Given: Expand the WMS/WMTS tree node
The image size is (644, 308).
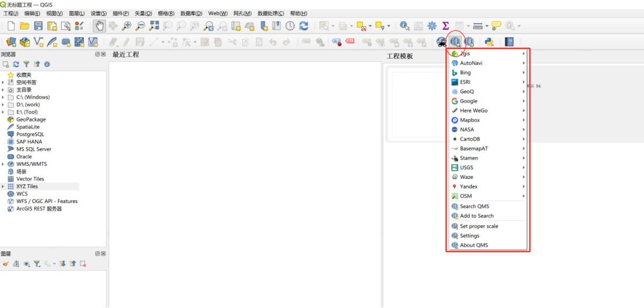Looking at the screenshot, I should (x=3, y=164).
